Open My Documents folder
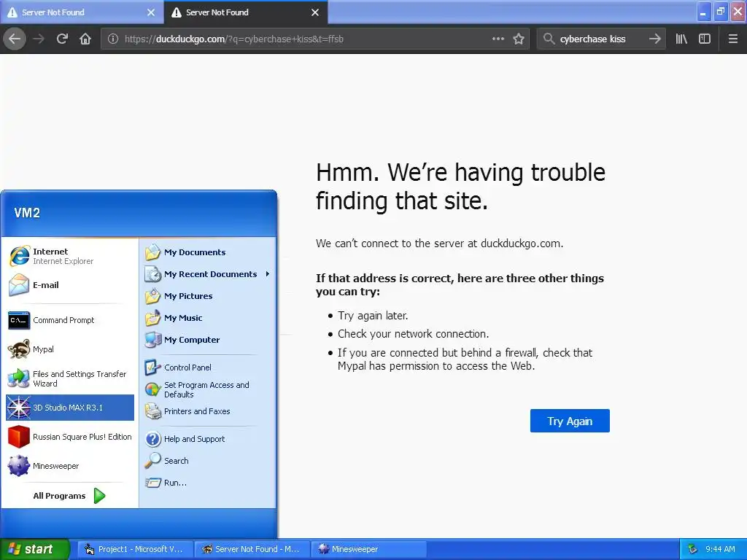Viewport: 747px width, 560px height. point(207,252)
